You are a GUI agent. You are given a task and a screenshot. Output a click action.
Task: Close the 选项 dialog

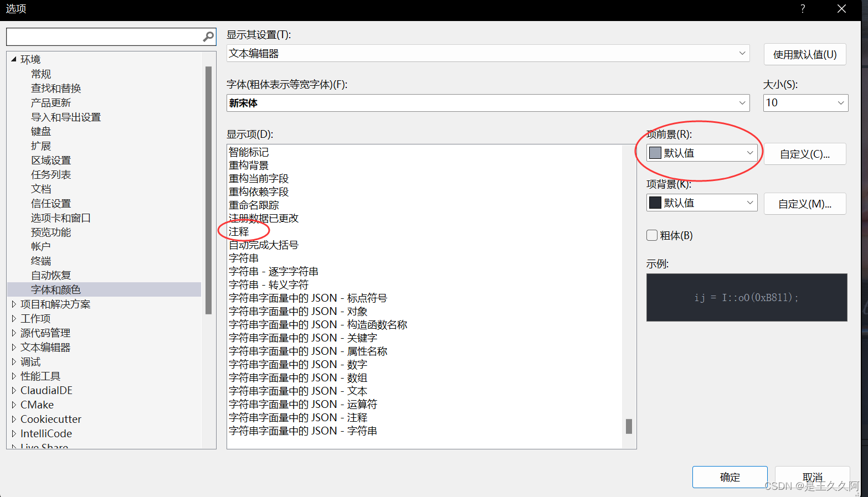[841, 9]
